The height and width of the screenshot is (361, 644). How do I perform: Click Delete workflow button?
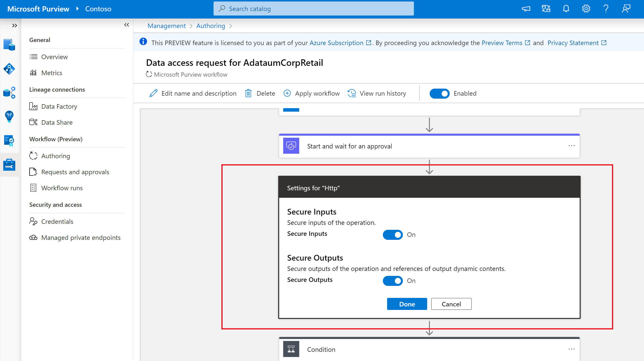[260, 93]
